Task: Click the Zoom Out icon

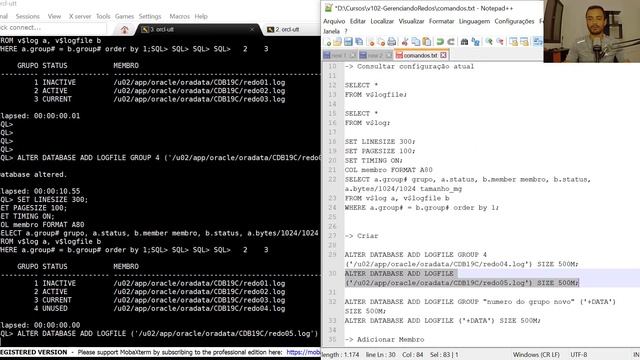Action: (500, 42)
